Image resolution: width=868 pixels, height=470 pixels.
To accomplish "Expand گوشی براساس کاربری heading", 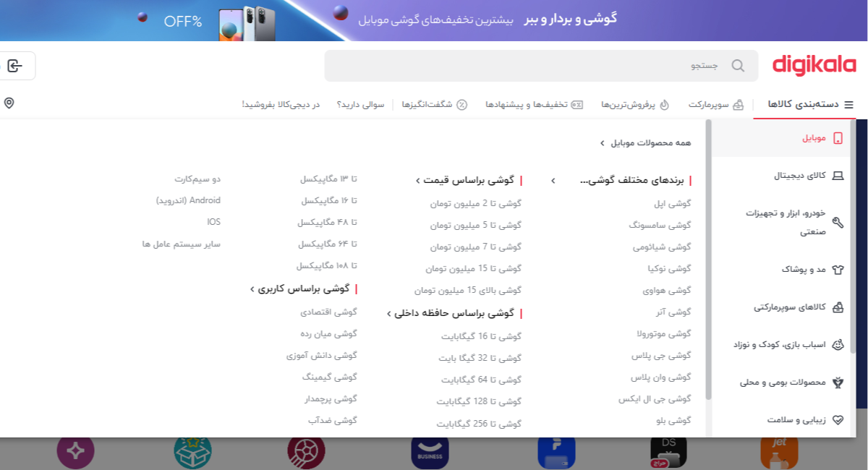I will pos(304,289).
